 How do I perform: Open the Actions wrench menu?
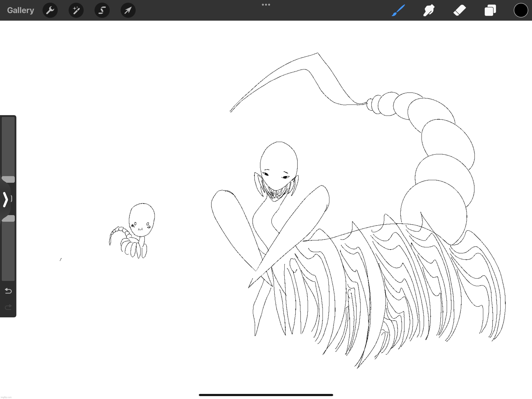[x=50, y=10]
